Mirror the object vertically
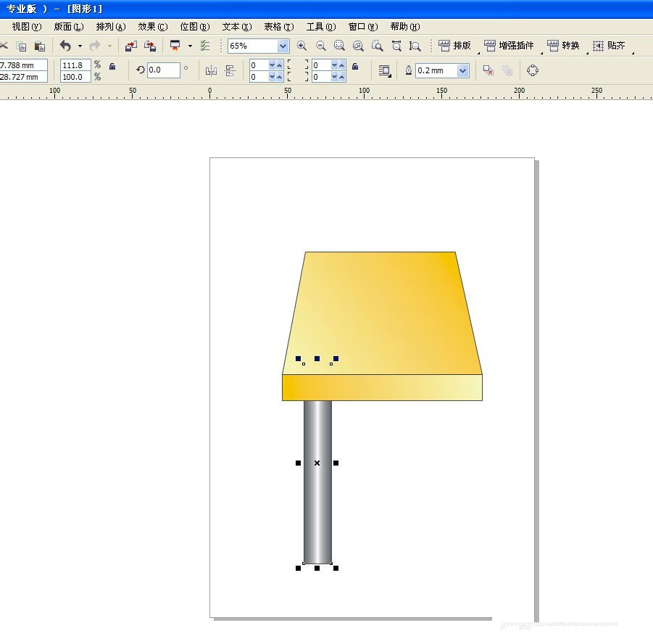The image size is (653, 644). point(230,70)
